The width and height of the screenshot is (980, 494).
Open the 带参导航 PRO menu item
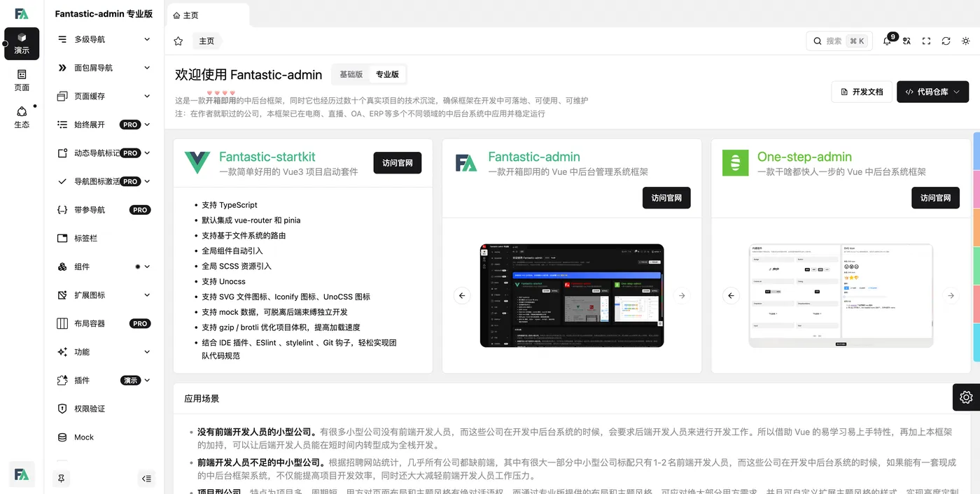coord(104,210)
